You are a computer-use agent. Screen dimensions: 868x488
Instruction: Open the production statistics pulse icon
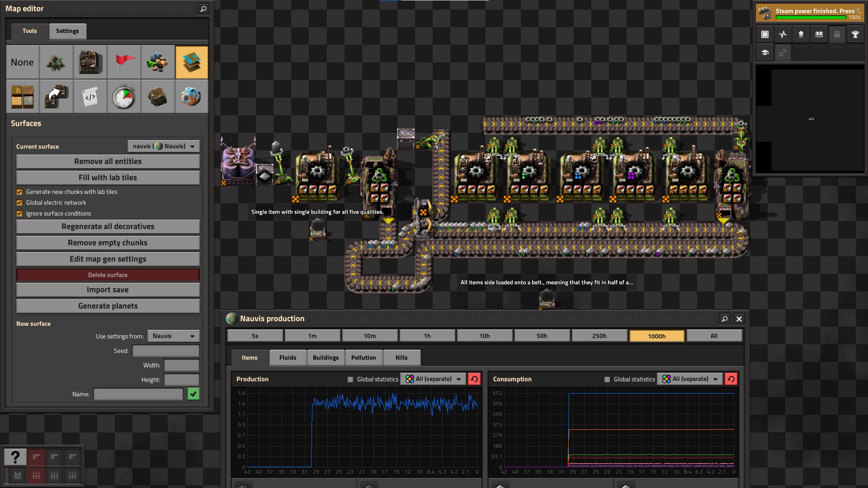783,34
